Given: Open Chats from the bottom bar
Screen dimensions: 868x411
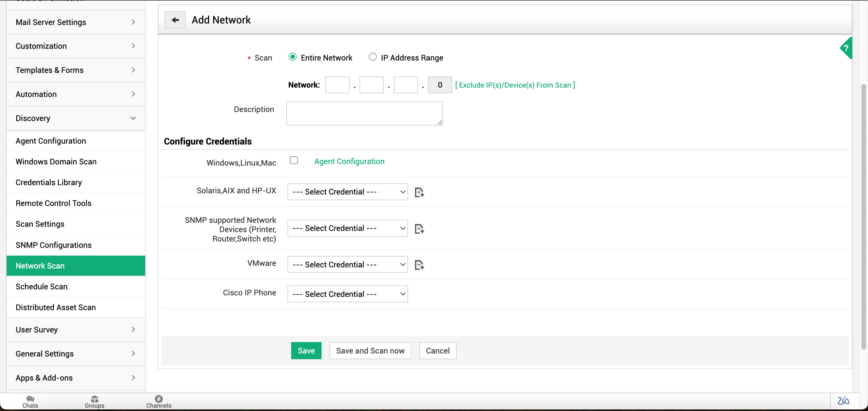Looking at the screenshot, I should tap(30, 401).
